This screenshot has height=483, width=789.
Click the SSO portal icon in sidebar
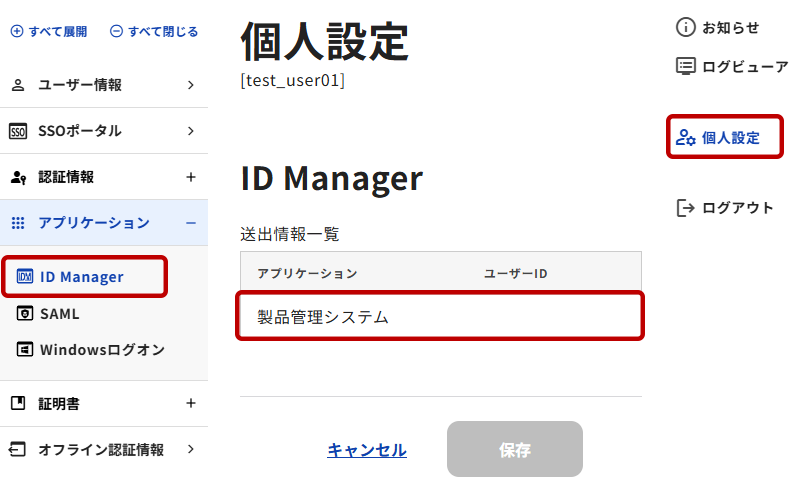18,131
